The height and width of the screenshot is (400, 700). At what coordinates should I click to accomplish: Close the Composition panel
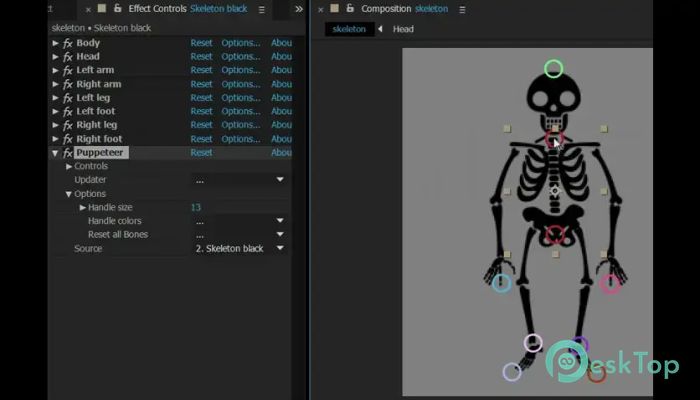pos(321,9)
